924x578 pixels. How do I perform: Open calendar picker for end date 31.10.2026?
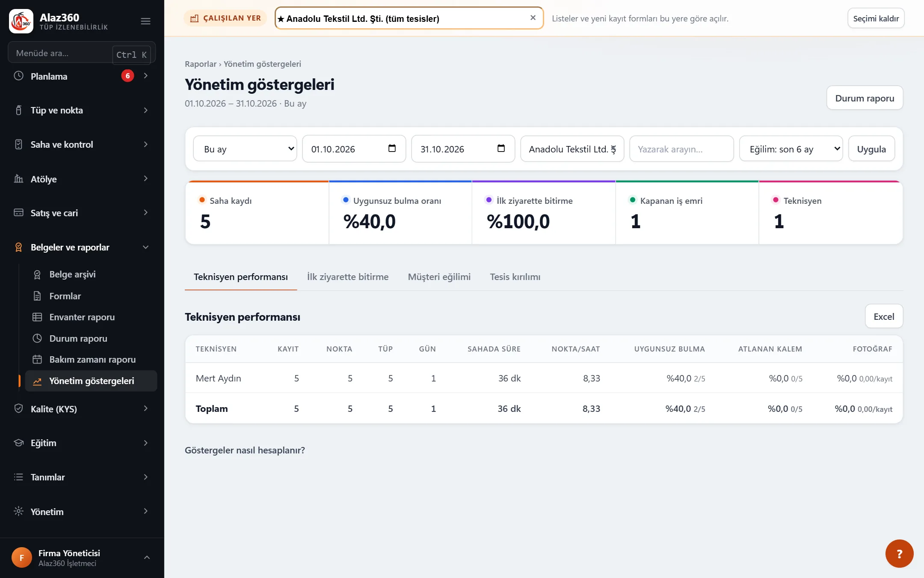(501, 149)
